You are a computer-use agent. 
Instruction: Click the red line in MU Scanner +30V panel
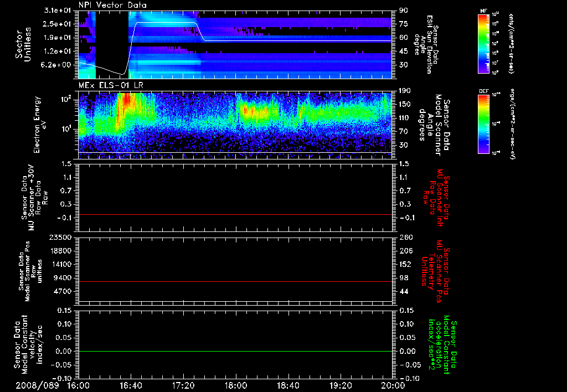(x=235, y=214)
